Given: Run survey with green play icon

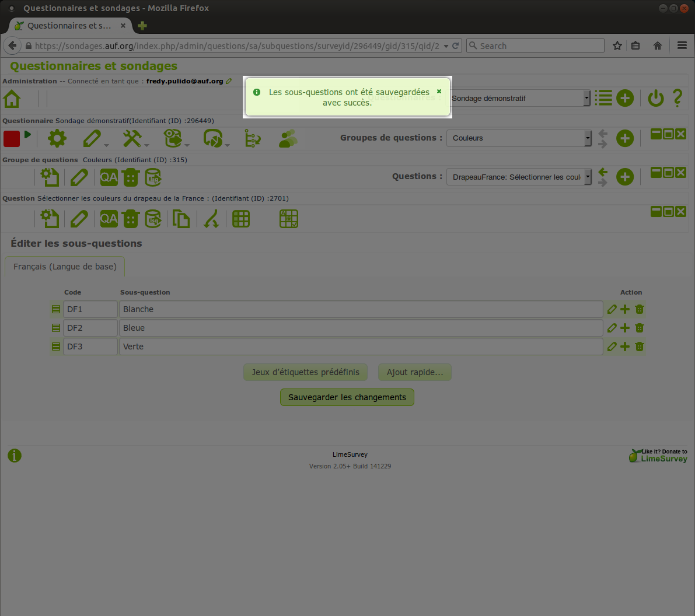Looking at the screenshot, I should [x=27, y=135].
